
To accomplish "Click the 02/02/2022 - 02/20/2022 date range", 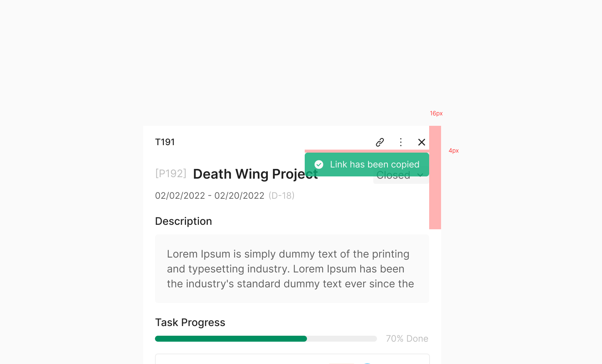I will point(210,196).
